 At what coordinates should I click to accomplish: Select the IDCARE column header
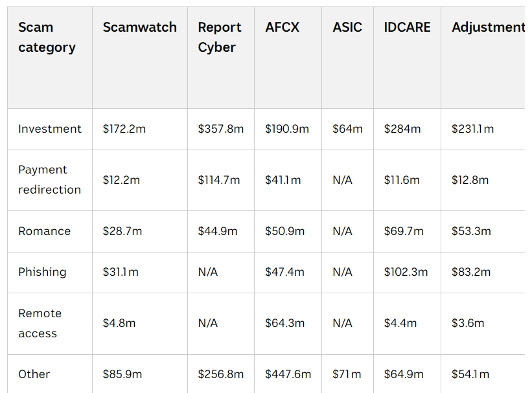(x=406, y=27)
